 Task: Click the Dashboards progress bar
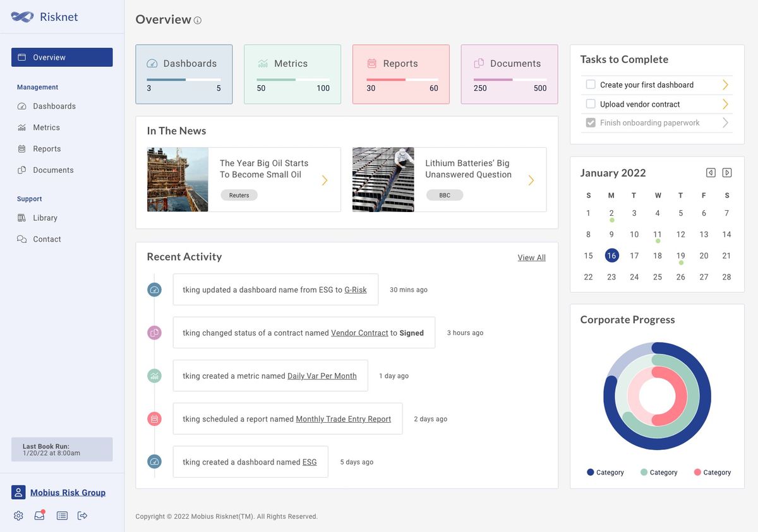coord(184,78)
